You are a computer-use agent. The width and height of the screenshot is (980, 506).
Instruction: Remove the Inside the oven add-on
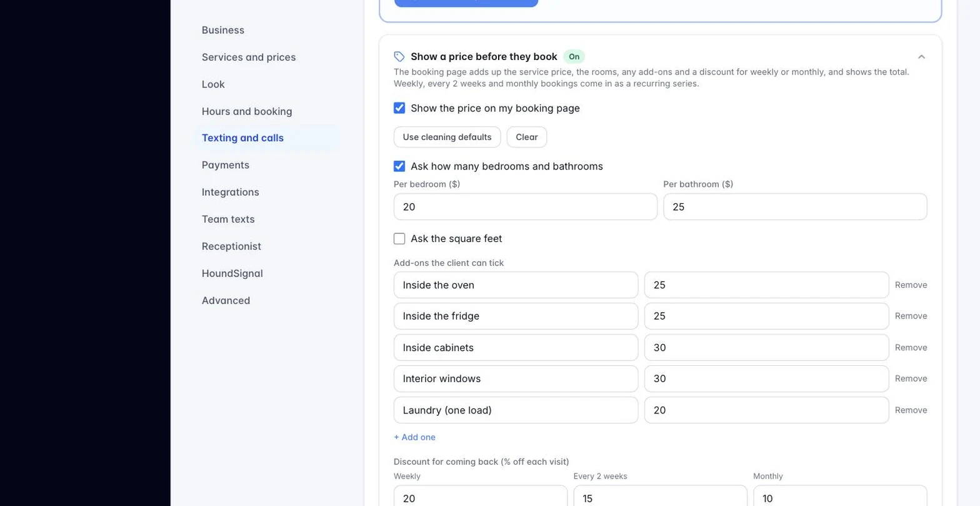click(x=911, y=285)
